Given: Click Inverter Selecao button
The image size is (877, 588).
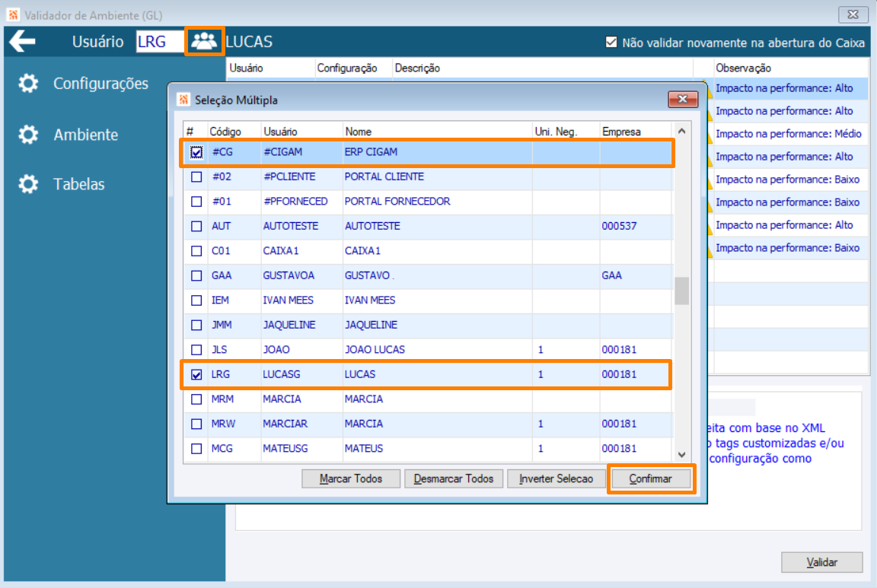Looking at the screenshot, I should (556, 478).
